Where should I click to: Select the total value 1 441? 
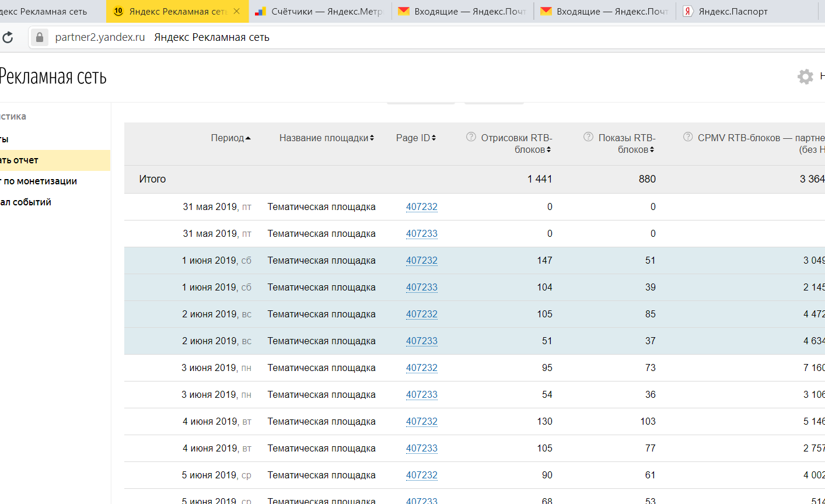tap(540, 179)
